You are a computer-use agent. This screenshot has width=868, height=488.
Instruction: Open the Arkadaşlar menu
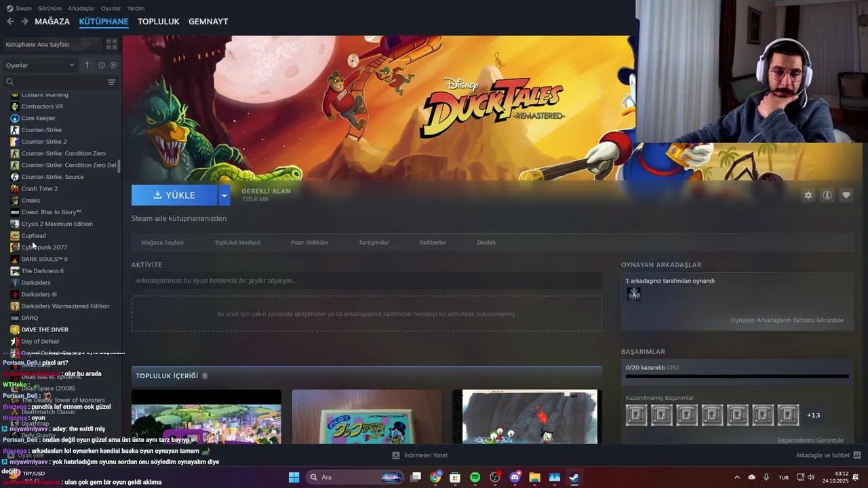(x=81, y=8)
